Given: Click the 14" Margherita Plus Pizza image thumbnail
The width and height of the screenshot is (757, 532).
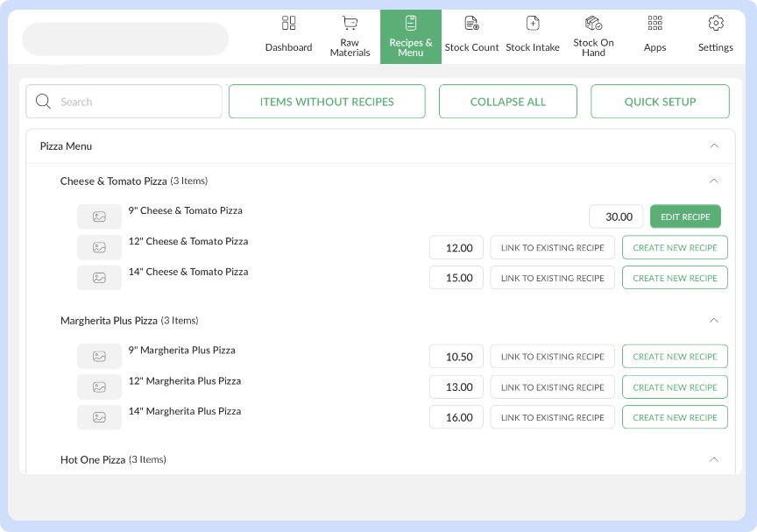Looking at the screenshot, I should pos(99,417).
